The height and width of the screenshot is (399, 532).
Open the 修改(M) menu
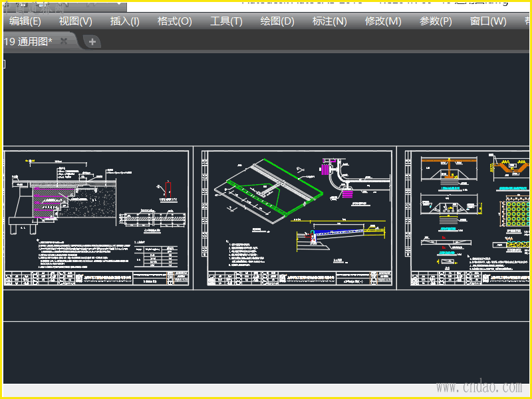tap(383, 21)
